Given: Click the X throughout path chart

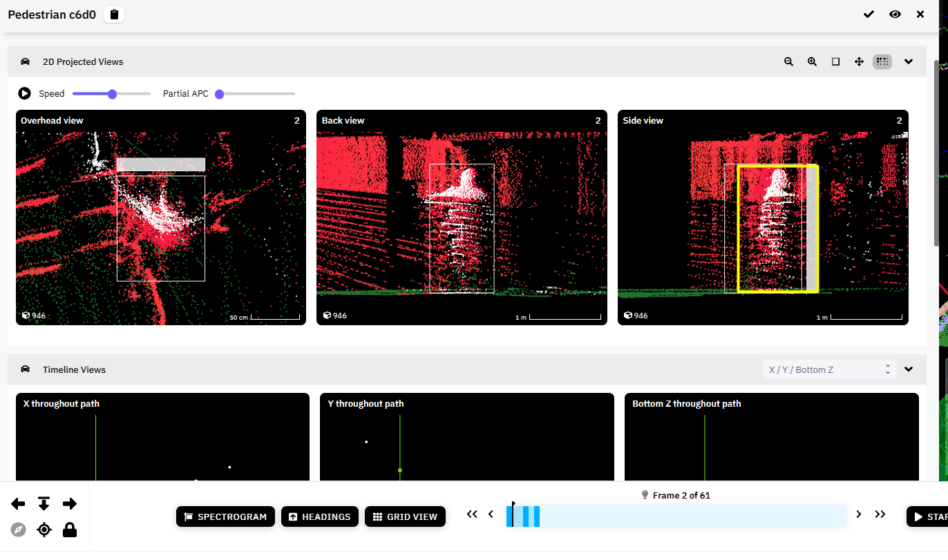Looking at the screenshot, I should tap(162, 437).
